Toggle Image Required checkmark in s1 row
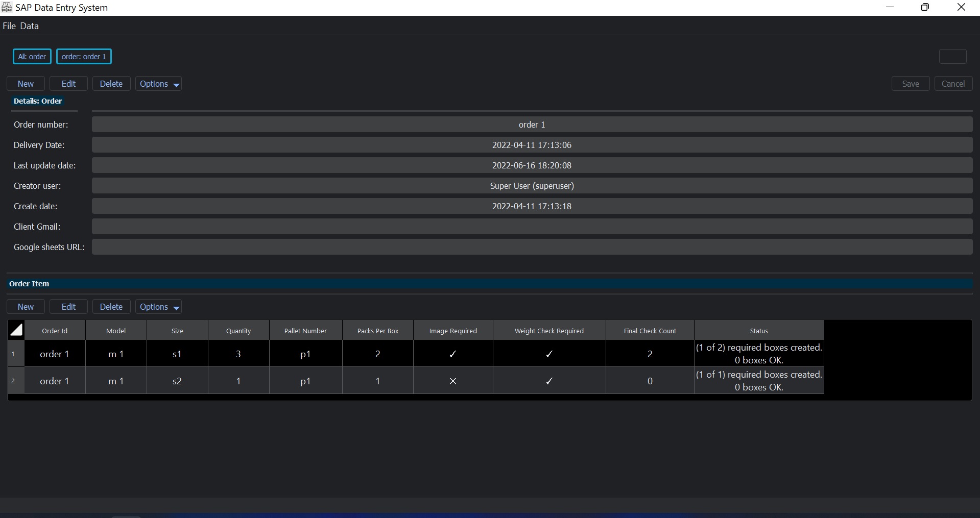The image size is (980, 518). click(x=453, y=354)
